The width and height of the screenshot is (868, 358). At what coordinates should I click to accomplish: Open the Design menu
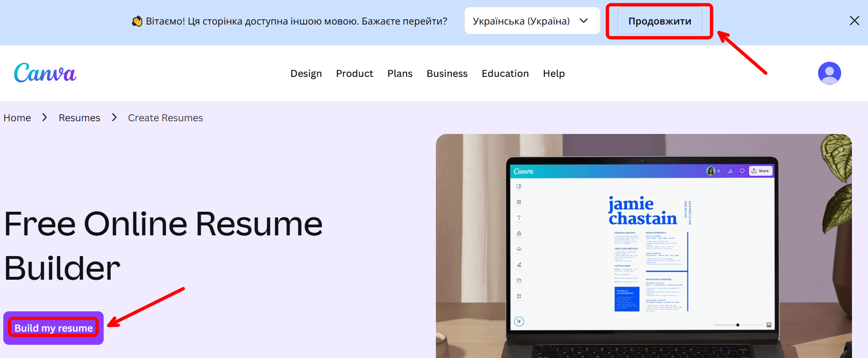[x=306, y=74]
